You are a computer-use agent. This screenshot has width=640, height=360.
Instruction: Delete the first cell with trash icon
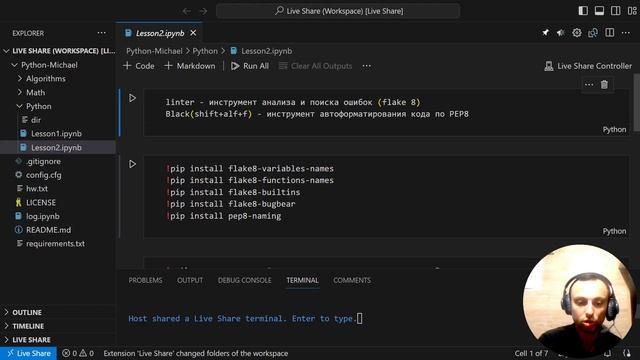(x=604, y=84)
